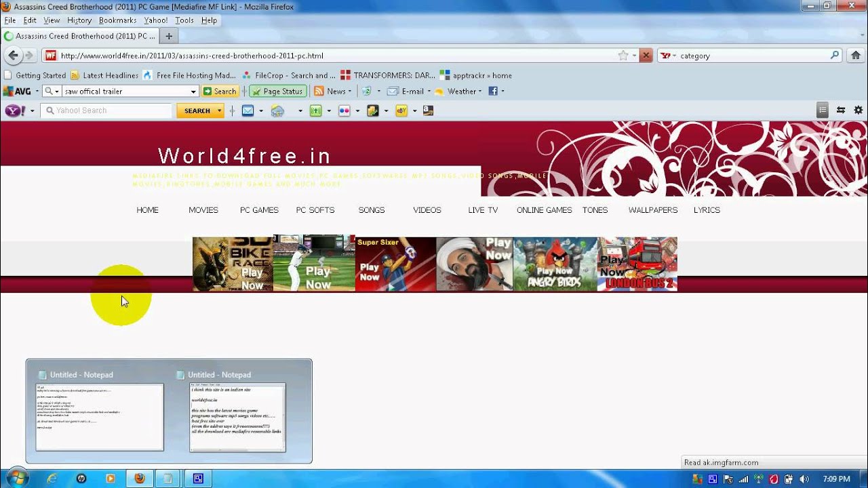The height and width of the screenshot is (488, 868).
Task: Click the Yahoo! toolbar logo
Action: tap(16, 110)
